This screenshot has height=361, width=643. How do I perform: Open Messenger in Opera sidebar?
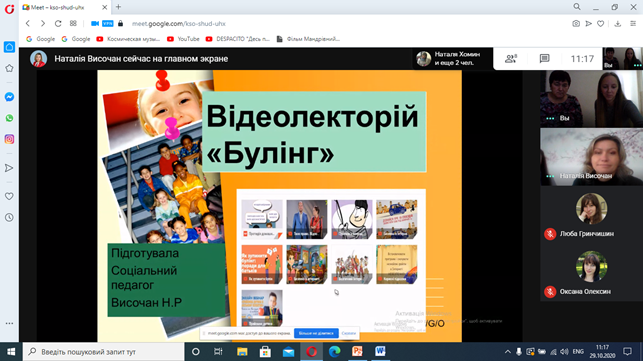(x=9, y=97)
